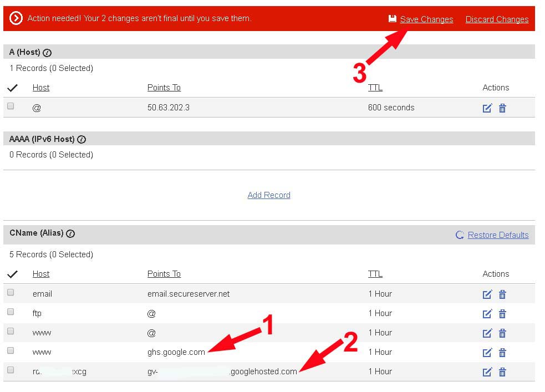
Task: Open info icon next to CName (Alias)
Action: point(70,234)
